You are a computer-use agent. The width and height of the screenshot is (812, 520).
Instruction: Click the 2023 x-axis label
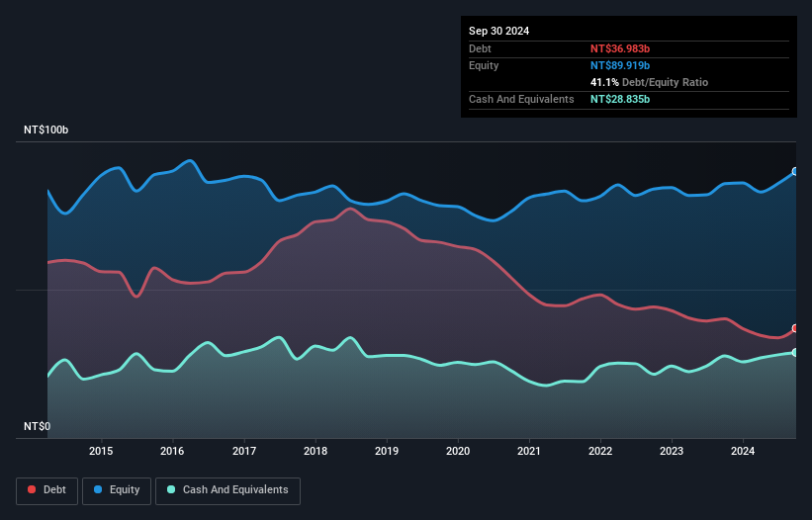pyautogui.click(x=672, y=451)
